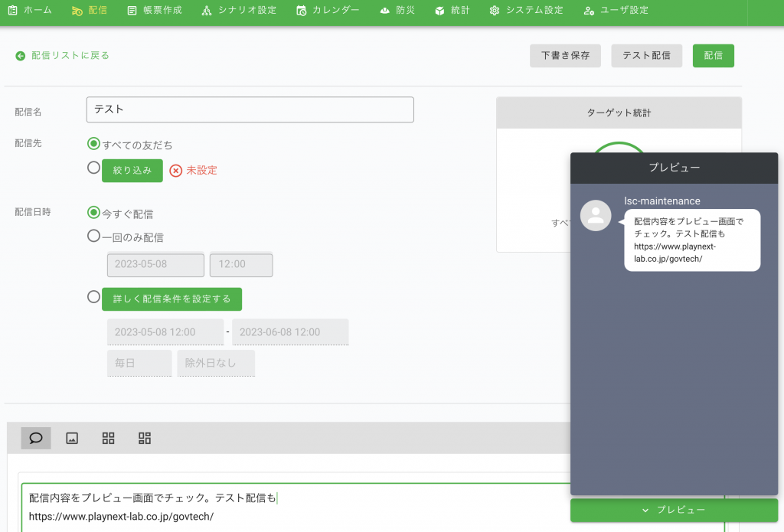Image resolution: width=784 pixels, height=532 pixels.
Task: Click the 12:00 time field
Action: tap(241, 264)
